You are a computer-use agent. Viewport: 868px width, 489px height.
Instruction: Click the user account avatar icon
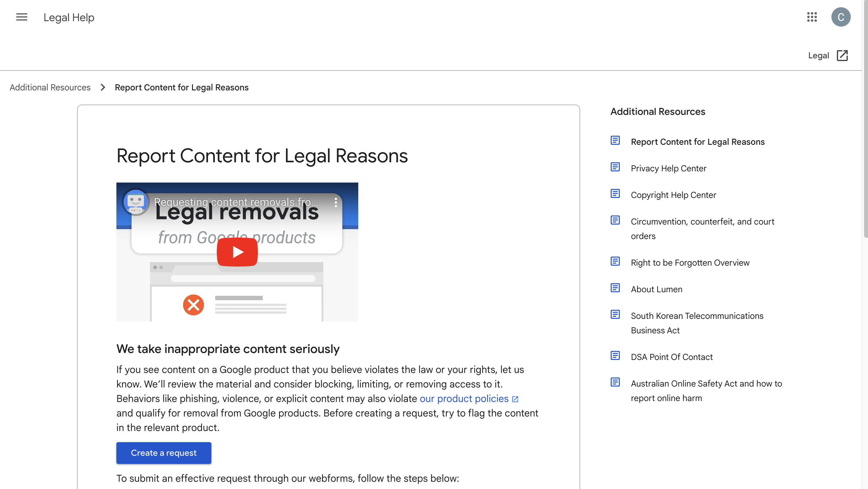[840, 17]
